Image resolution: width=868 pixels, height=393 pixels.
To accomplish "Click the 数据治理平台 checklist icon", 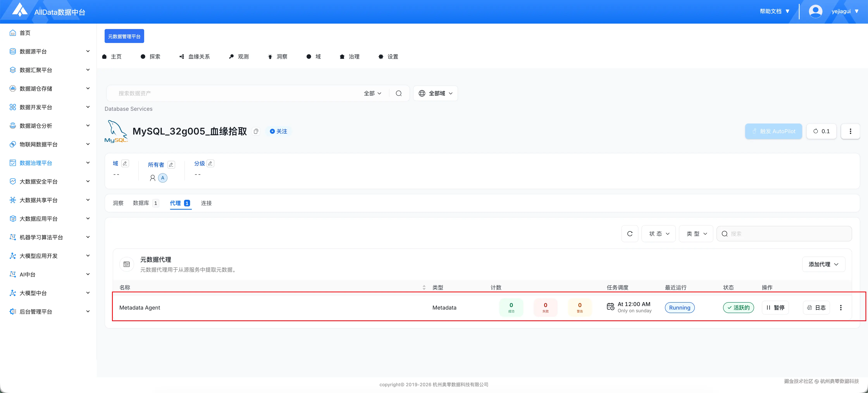I will [13, 163].
